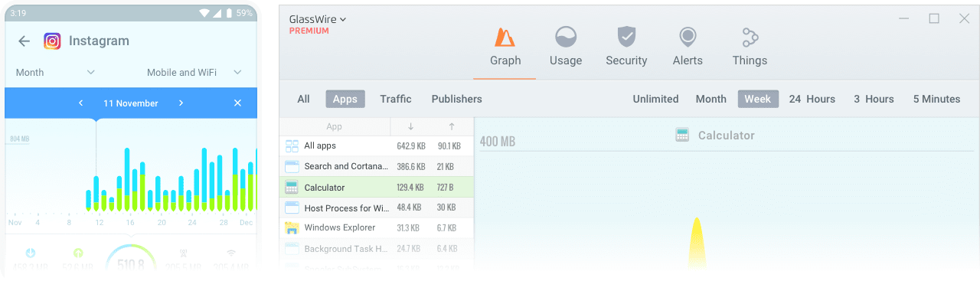Click the Calculator icon in the list

tap(292, 187)
